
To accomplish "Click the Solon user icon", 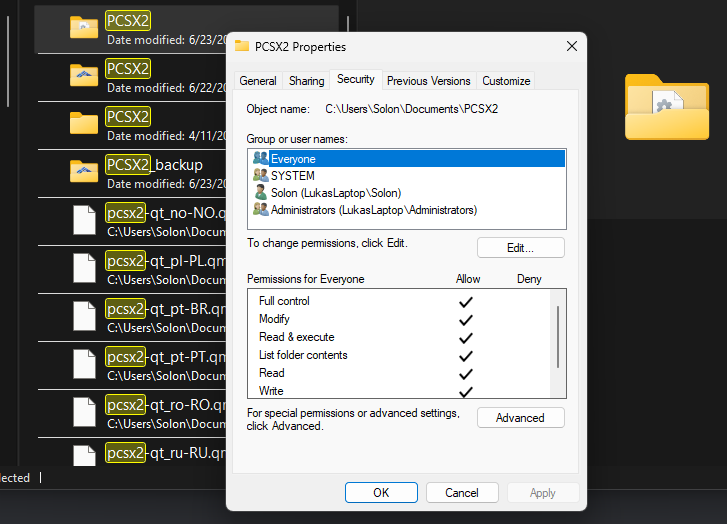I will tap(261, 192).
